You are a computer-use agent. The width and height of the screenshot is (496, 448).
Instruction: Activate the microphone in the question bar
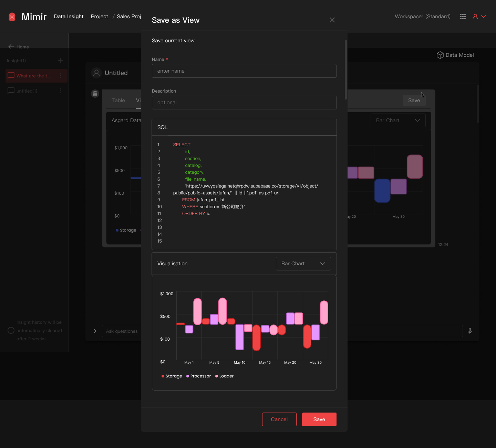(470, 331)
